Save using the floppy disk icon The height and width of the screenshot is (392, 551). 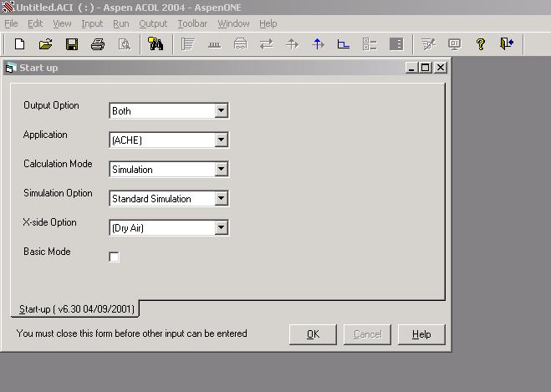[x=72, y=44]
